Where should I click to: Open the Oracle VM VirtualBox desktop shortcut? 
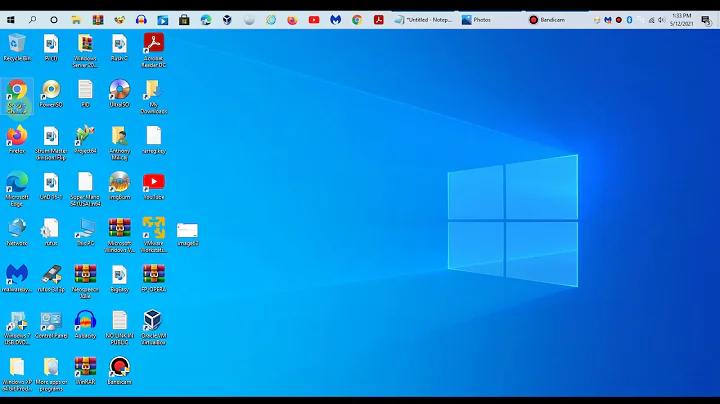pos(154,328)
